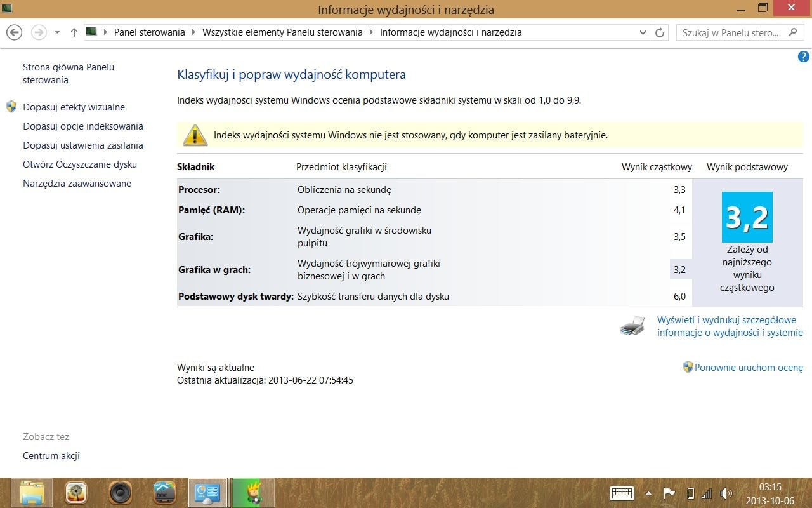The width and height of the screenshot is (812, 508).
Task: Click the shield icon beside Ponownie uruchom ocenę
Action: (688, 367)
